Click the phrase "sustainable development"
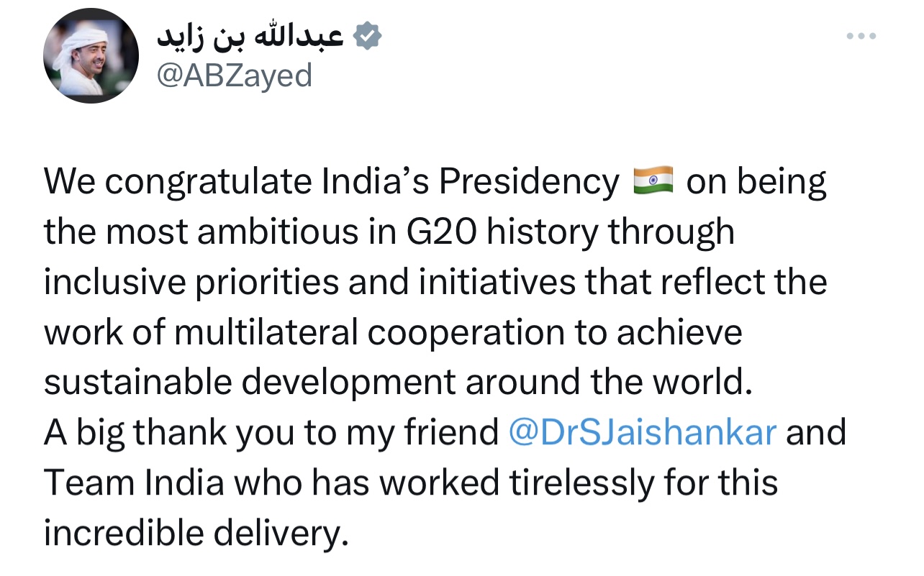This screenshot has height=576, width=924. (x=250, y=383)
